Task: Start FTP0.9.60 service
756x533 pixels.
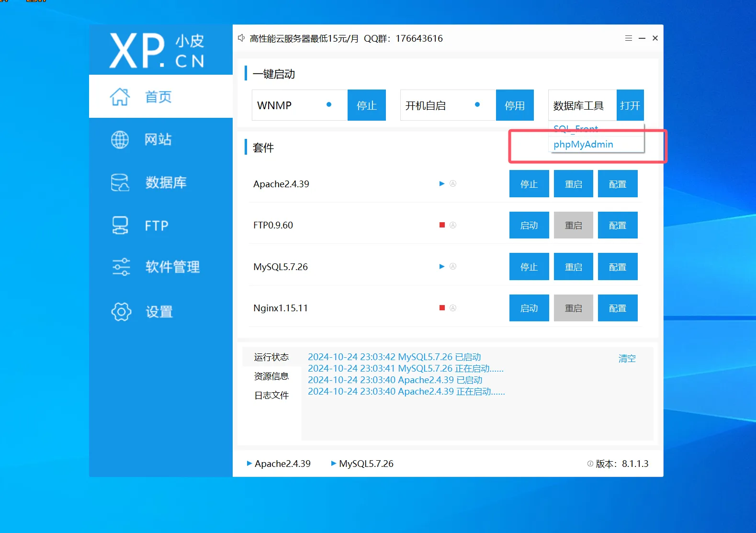Action: click(x=529, y=225)
